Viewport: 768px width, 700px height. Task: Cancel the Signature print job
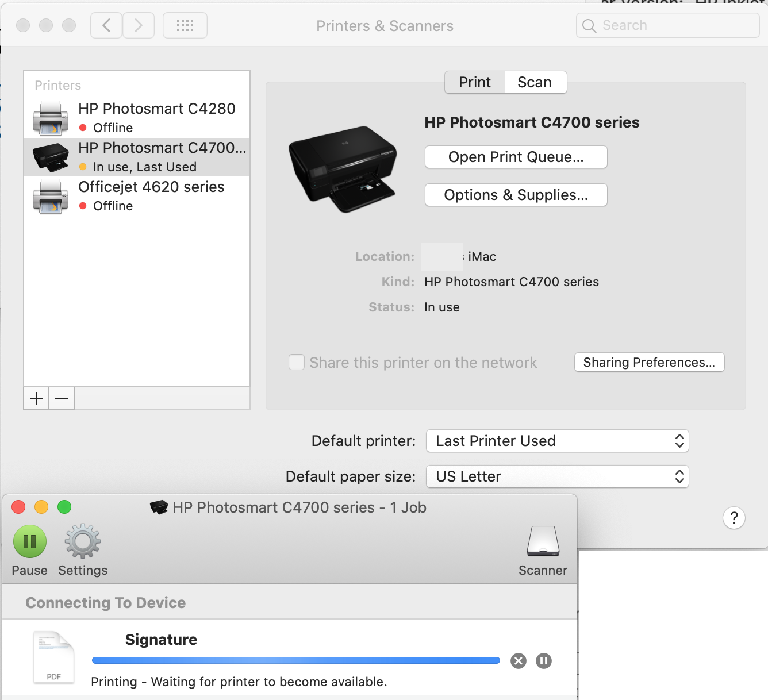(519, 661)
